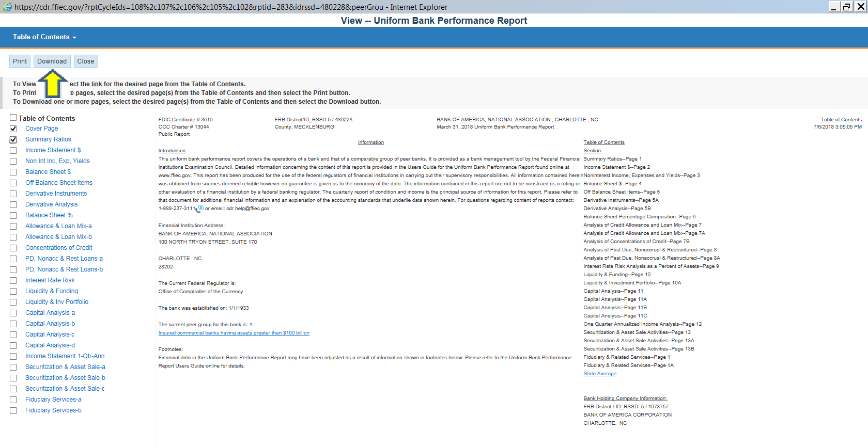Uncheck the Summary Ratios checkbox
The width and height of the screenshot is (868, 447).
tap(13, 139)
